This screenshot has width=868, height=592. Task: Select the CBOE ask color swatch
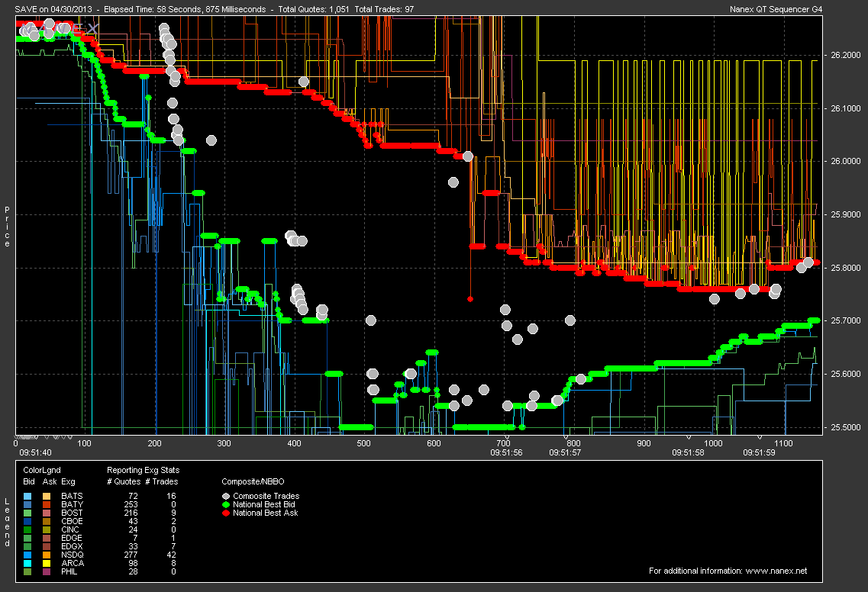pos(47,521)
